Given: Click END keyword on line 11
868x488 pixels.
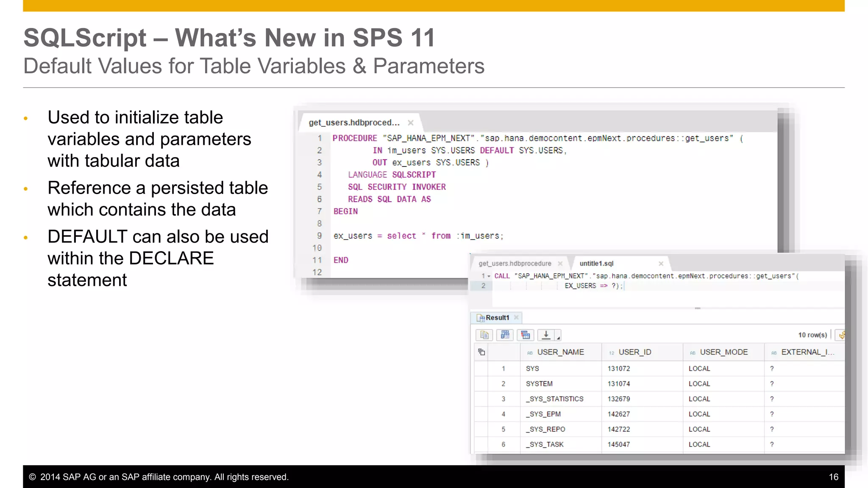Looking at the screenshot, I should [x=341, y=261].
